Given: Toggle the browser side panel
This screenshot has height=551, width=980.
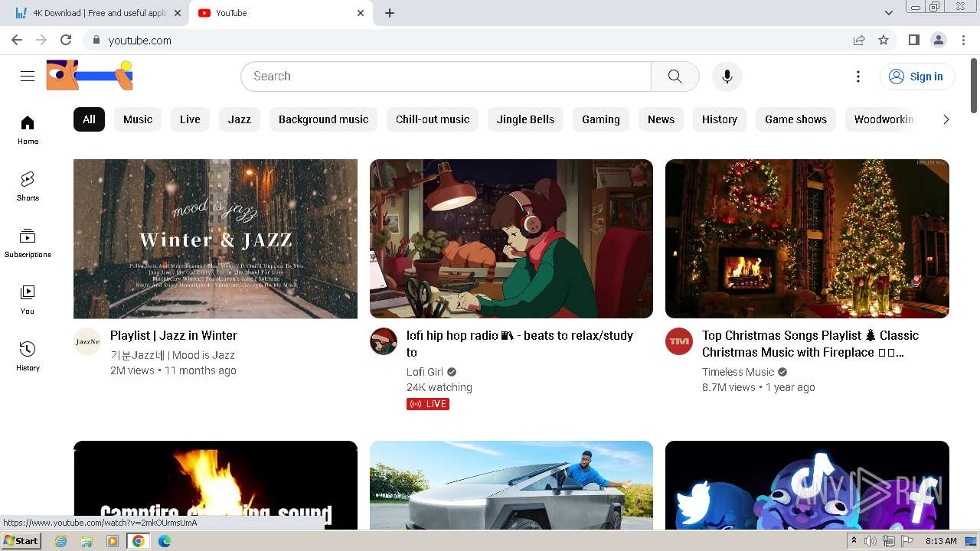Looking at the screenshot, I should [x=913, y=40].
